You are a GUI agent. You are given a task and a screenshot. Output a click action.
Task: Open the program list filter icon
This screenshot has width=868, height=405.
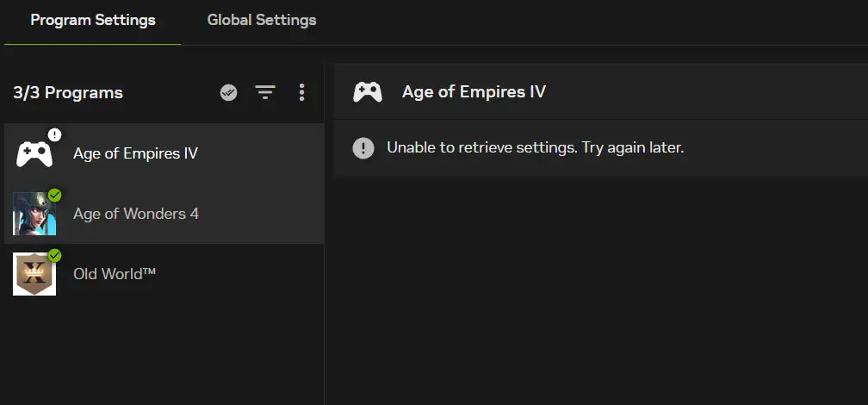pos(265,92)
